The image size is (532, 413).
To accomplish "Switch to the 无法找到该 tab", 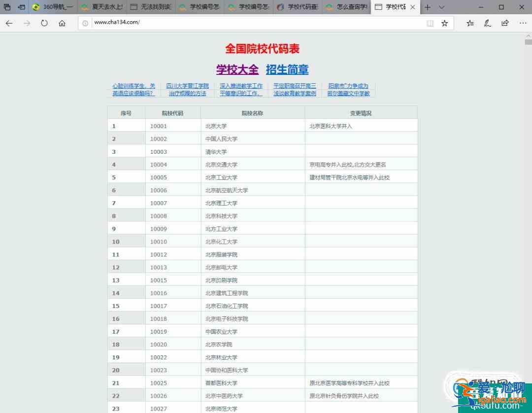I will point(151,7).
